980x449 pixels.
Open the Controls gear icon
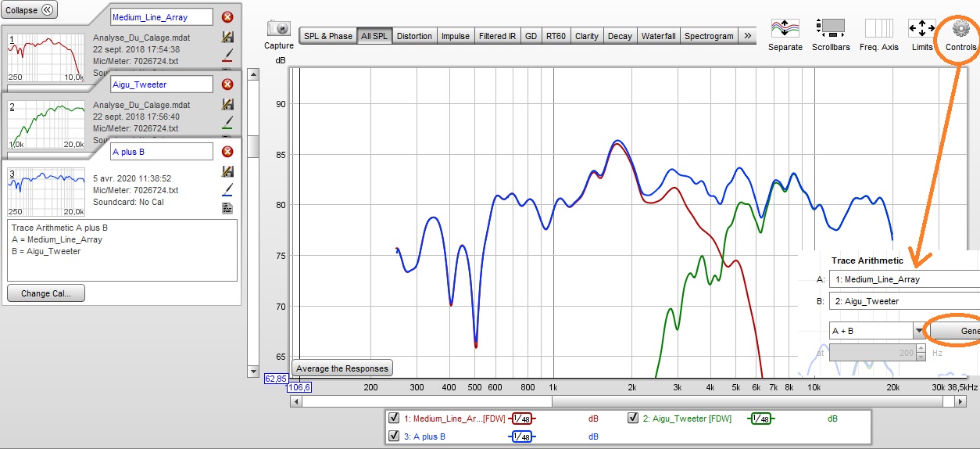click(x=960, y=28)
